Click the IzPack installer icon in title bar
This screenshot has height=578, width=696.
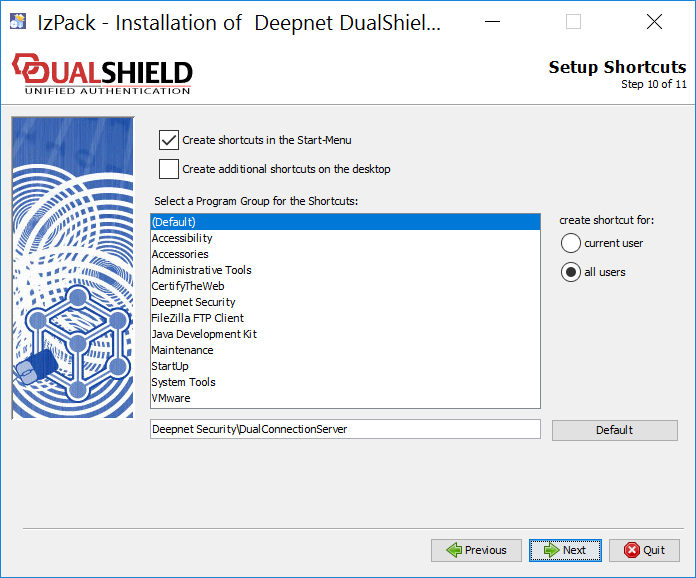pos(18,21)
